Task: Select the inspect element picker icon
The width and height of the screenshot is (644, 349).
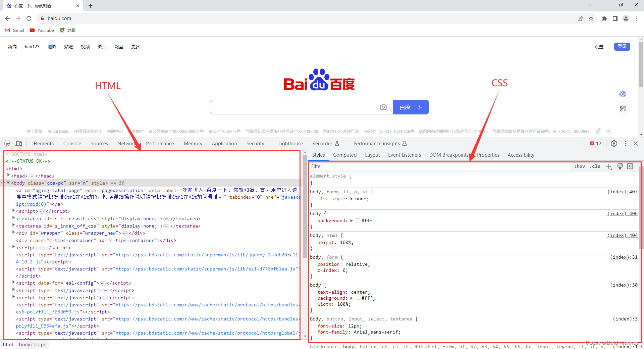Action: (x=7, y=144)
